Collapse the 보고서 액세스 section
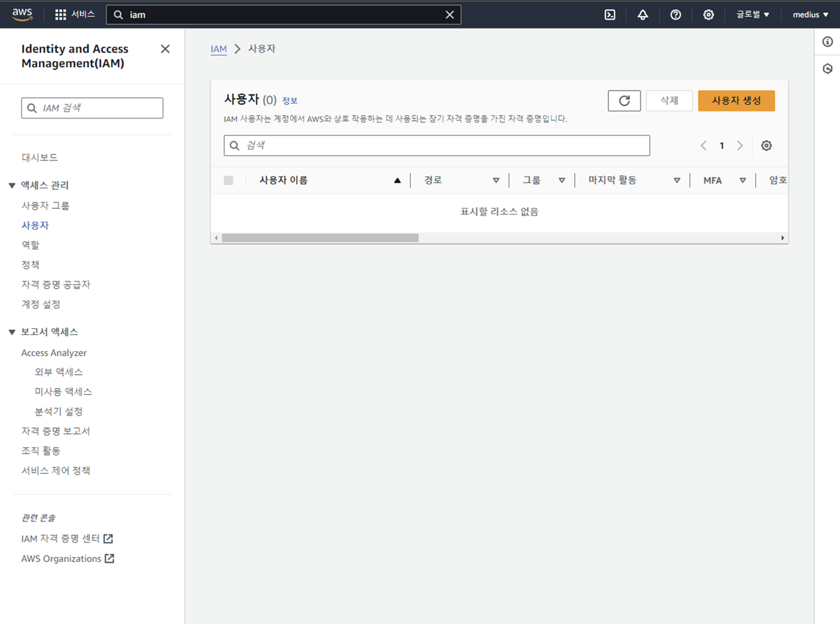Viewport: 840px width, 624px height. click(x=12, y=332)
